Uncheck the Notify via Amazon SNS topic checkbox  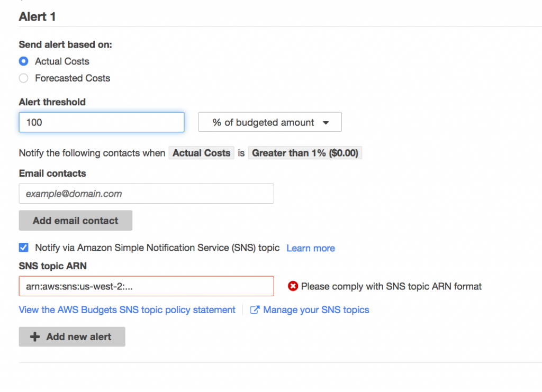point(23,247)
